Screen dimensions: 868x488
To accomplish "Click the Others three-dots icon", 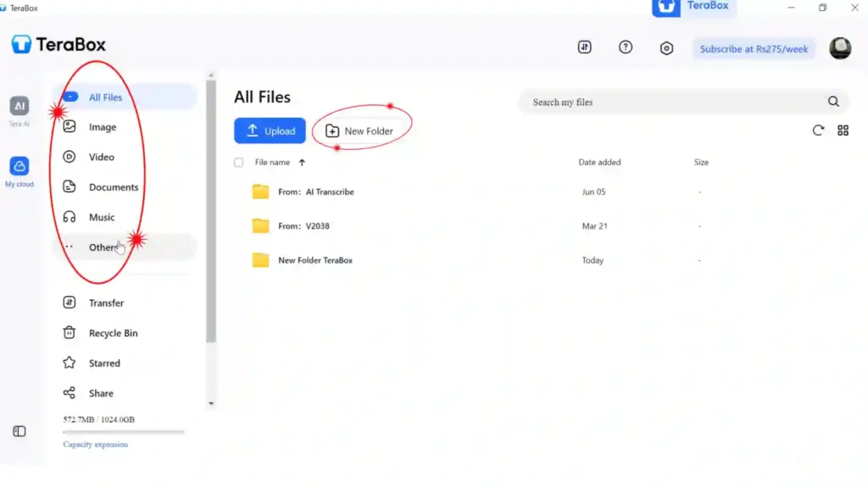I will [x=70, y=247].
